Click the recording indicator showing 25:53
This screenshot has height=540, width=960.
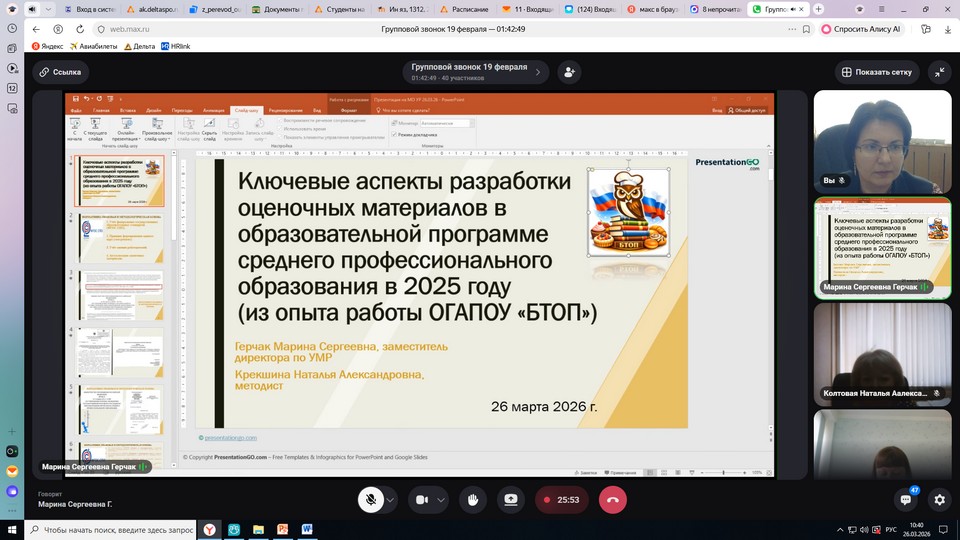coord(560,499)
